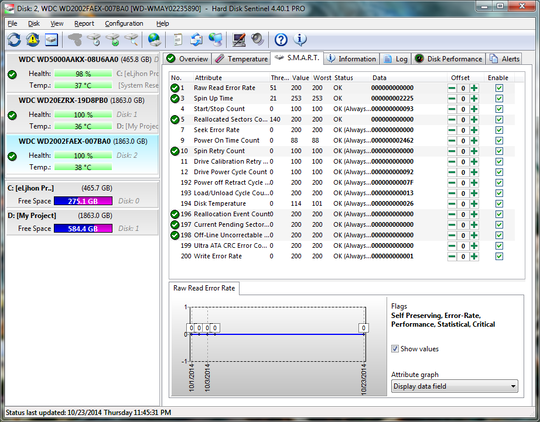540x422 pixels.
Task: Open the Attribute graph dropdown
Action: point(455,386)
